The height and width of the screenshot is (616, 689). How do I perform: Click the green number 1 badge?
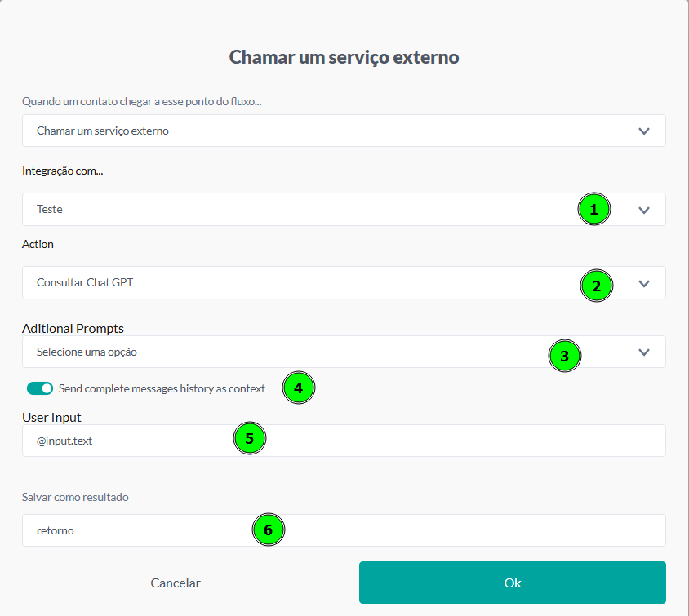pyautogui.click(x=593, y=210)
